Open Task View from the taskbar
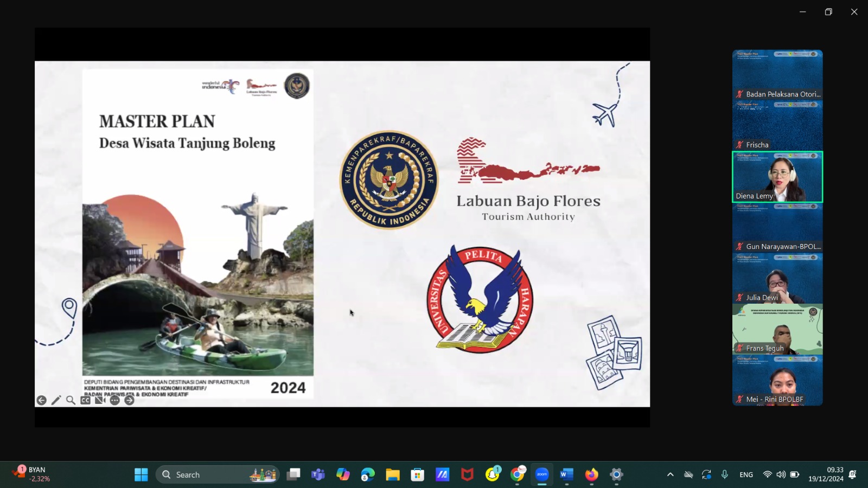The image size is (868, 488). pyautogui.click(x=293, y=474)
